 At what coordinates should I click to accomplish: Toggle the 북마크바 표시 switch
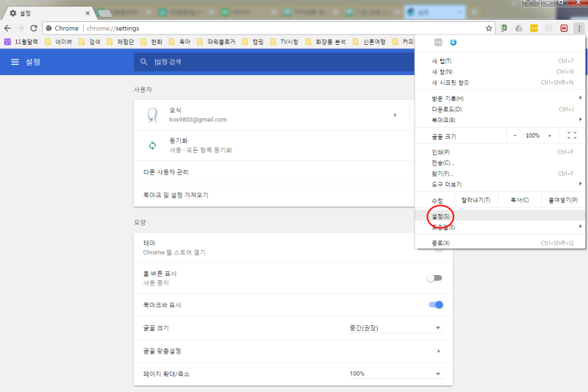(436, 304)
